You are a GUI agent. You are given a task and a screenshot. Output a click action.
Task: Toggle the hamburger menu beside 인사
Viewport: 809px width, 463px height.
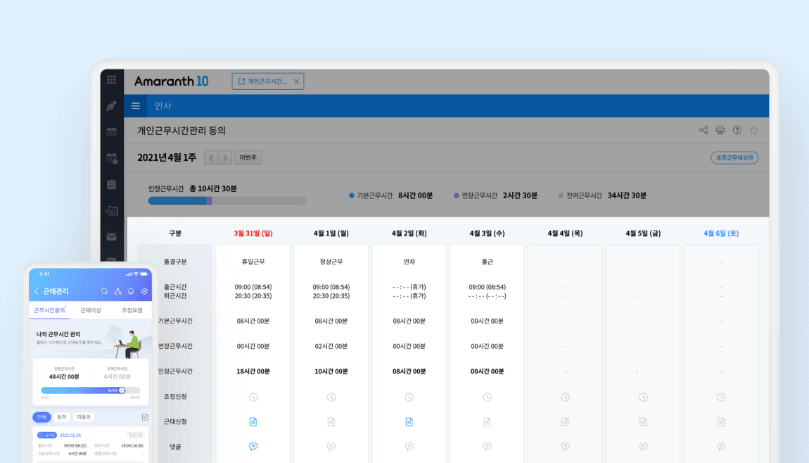(136, 106)
